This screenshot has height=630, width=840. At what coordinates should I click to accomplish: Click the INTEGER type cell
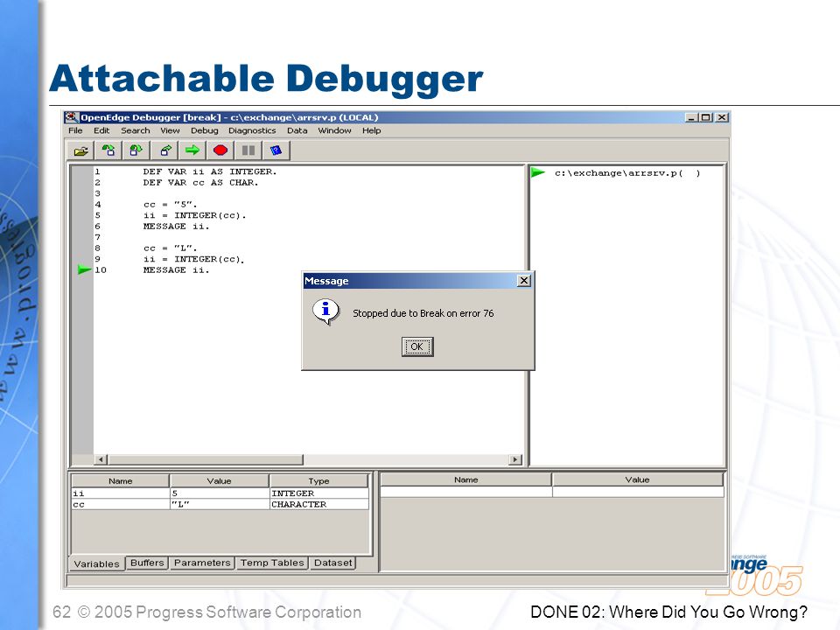[318, 493]
